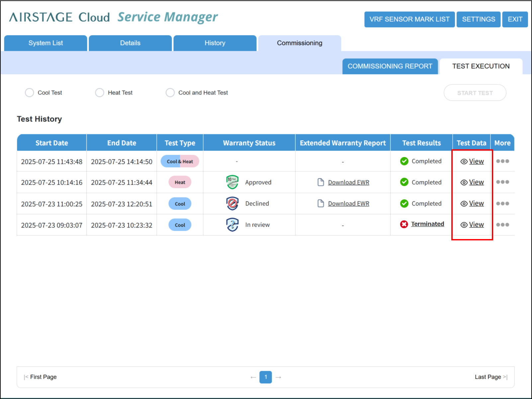Open the VRF Sensor Mark List
The height and width of the screenshot is (399, 532).
point(409,19)
